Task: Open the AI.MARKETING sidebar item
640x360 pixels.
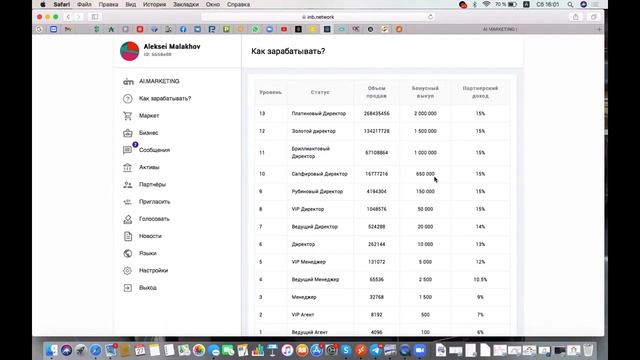Action: [159, 81]
